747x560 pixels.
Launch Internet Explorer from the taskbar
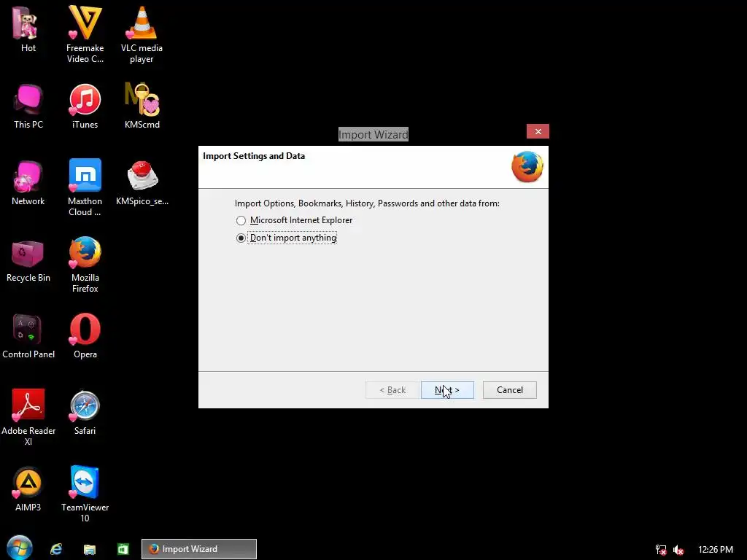click(56, 549)
